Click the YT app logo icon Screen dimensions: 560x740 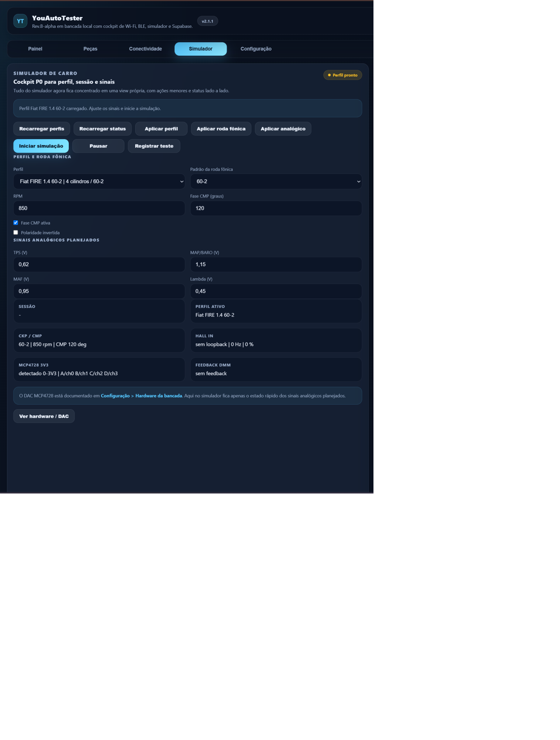pos(20,21)
